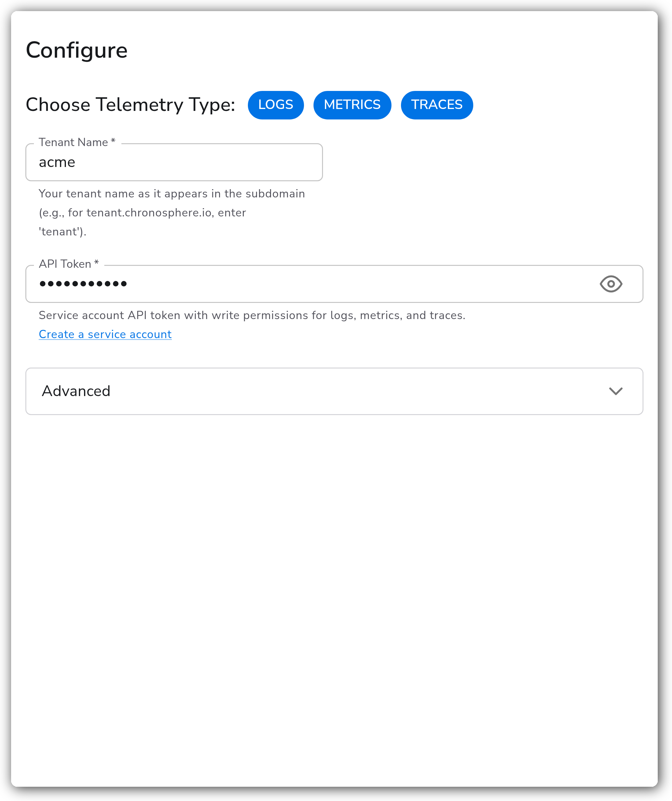
Task: Click the 'Choose Telemetry Type:' label
Action: click(x=130, y=105)
